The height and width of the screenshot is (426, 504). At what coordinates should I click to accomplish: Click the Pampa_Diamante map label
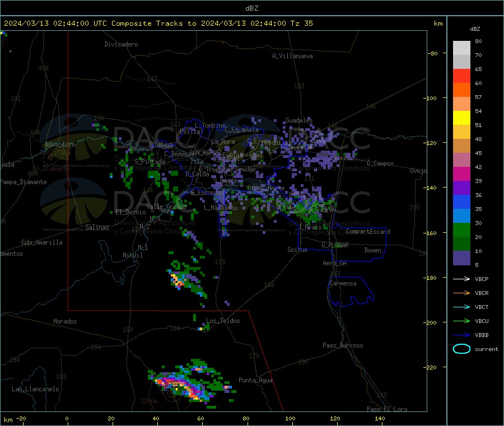(x=23, y=182)
